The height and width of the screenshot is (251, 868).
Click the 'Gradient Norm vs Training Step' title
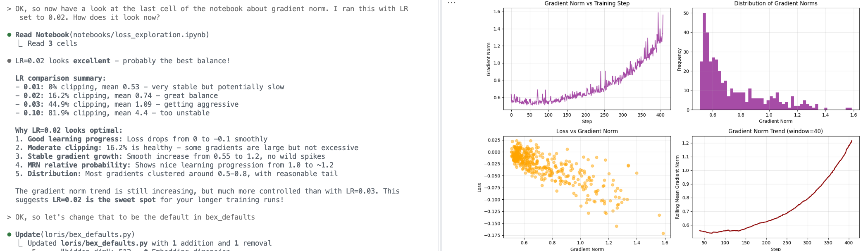(587, 3)
